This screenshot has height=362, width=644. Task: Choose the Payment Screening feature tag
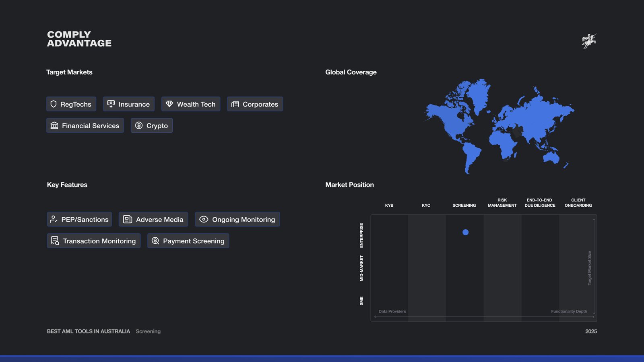coord(188,241)
